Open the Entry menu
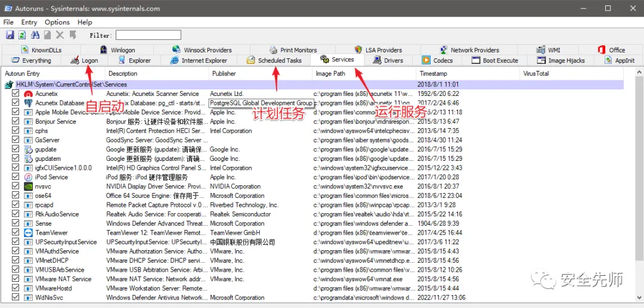Viewport: 644px width, 308px height. tap(29, 22)
